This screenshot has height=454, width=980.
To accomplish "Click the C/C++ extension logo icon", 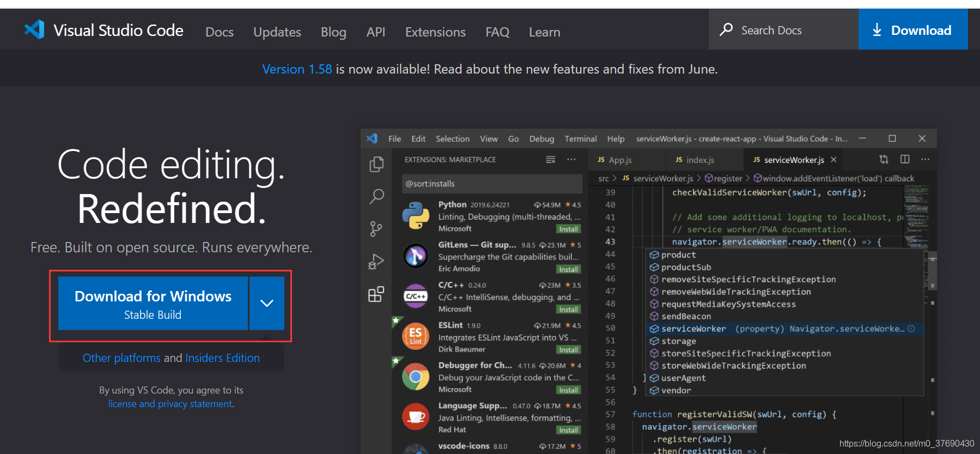I will pyautogui.click(x=416, y=296).
